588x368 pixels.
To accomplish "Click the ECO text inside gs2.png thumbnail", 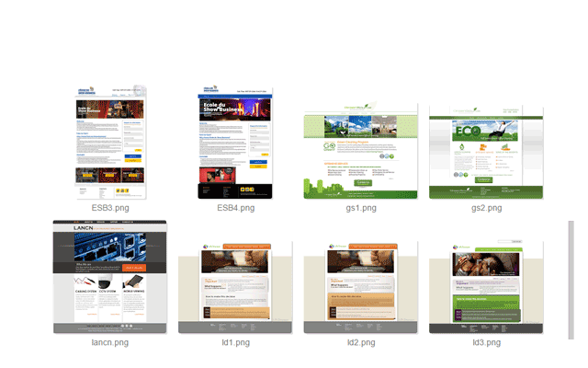I will [463, 132].
